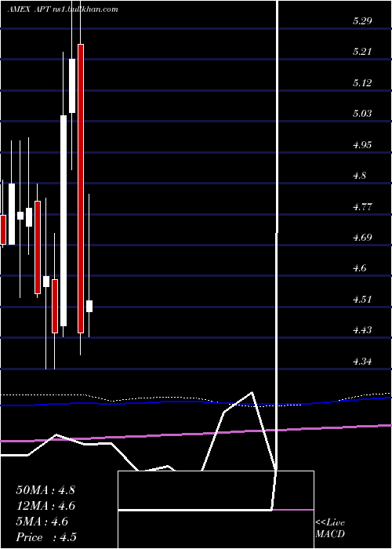
Task: Click the last small white candlestick near 4.51
Action: coord(89,306)
